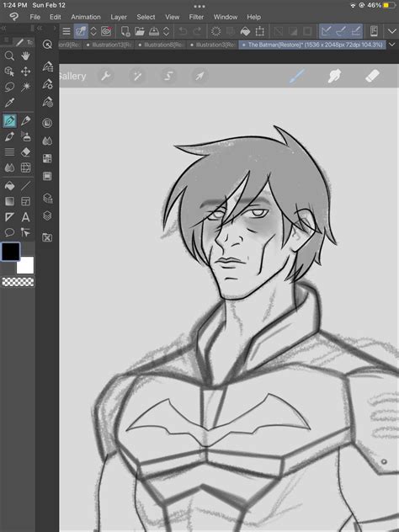The width and height of the screenshot is (399, 532).
Task: Open the Tool Property palette icon
Action: tap(47, 84)
